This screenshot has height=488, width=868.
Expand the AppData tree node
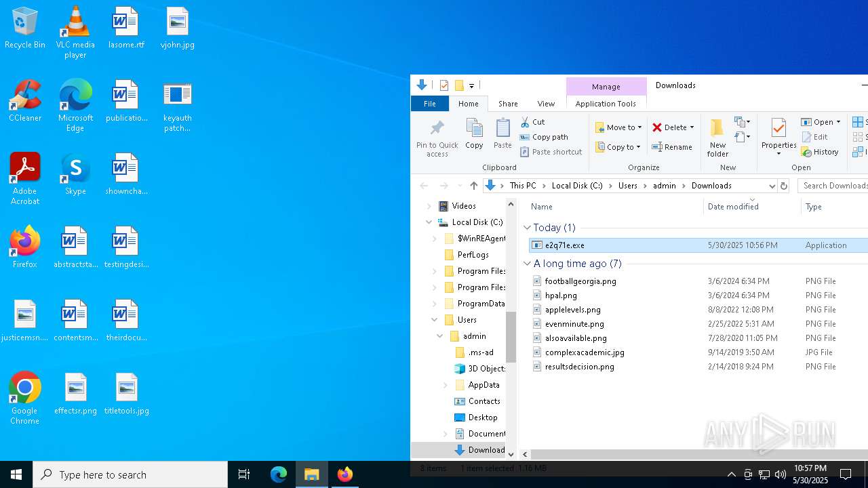pyautogui.click(x=446, y=385)
